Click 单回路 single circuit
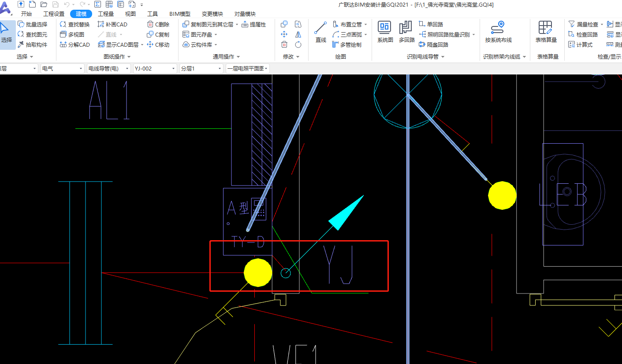The width and height of the screenshot is (622, 364). [431, 24]
